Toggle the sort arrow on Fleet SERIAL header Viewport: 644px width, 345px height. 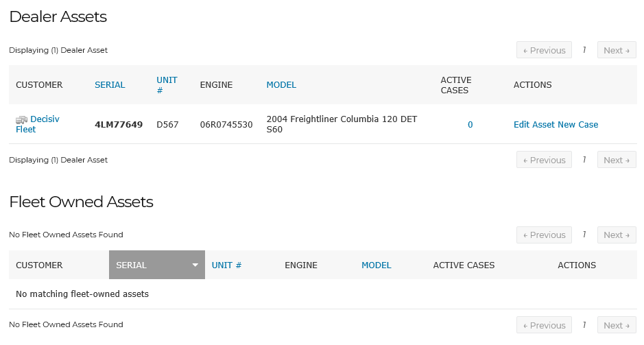click(x=195, y=265)
